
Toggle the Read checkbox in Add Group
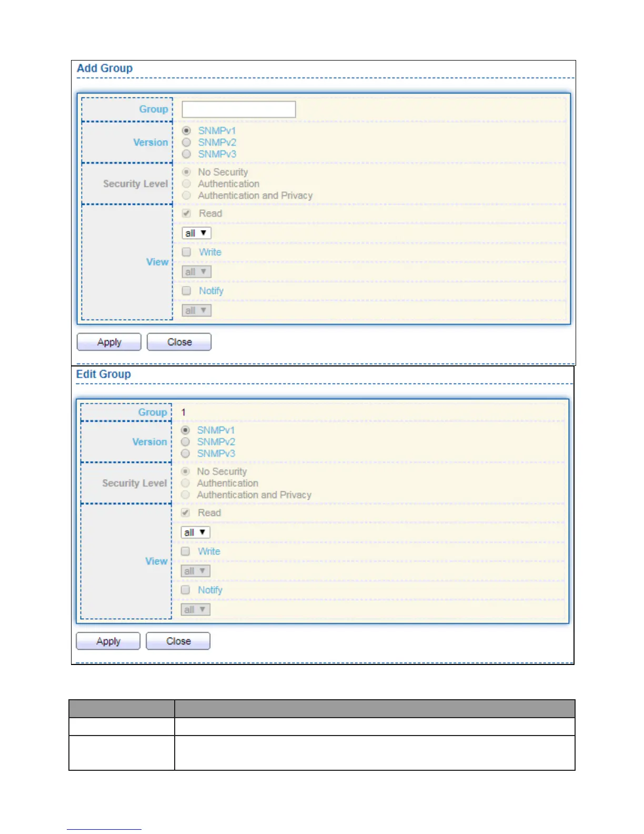coord(186,213)
